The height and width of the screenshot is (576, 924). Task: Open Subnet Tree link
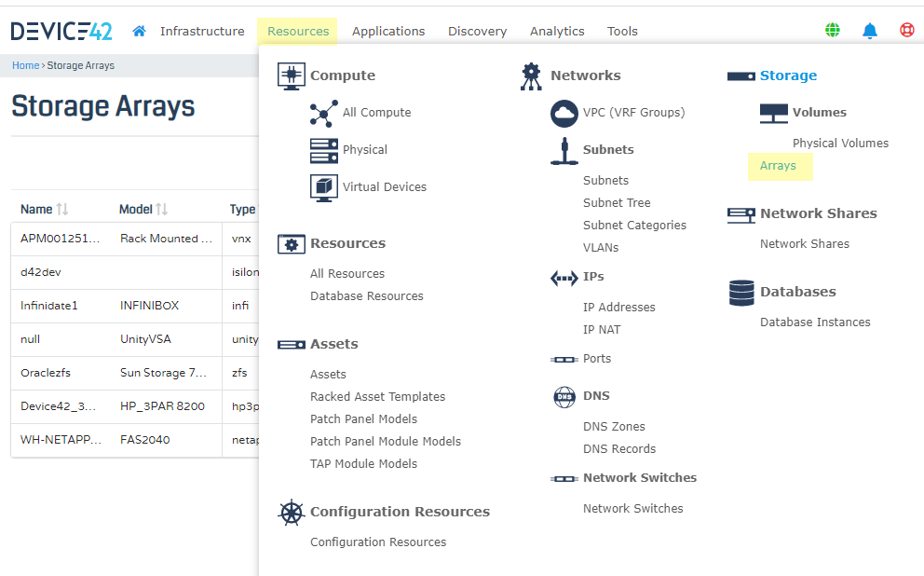click(617, 203)
